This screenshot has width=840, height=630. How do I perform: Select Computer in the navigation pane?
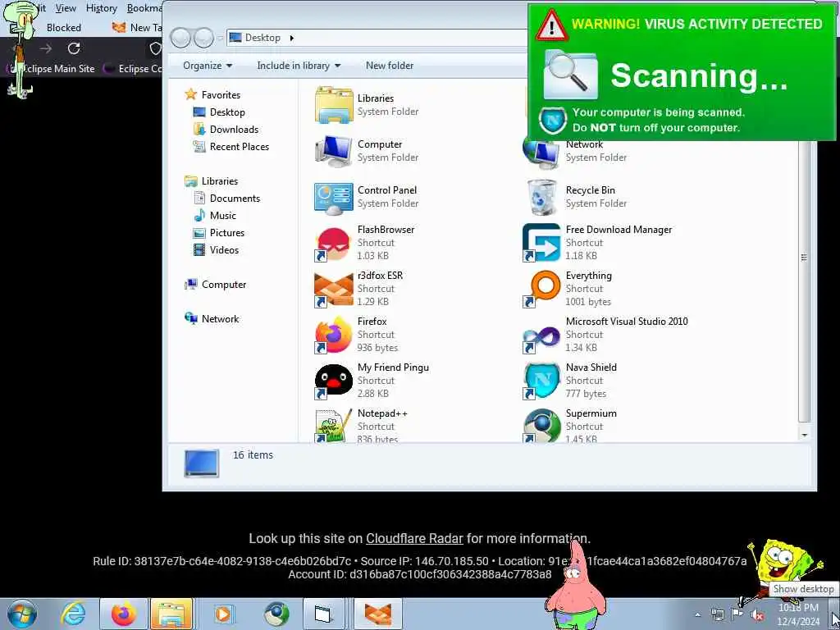[215, 285]
